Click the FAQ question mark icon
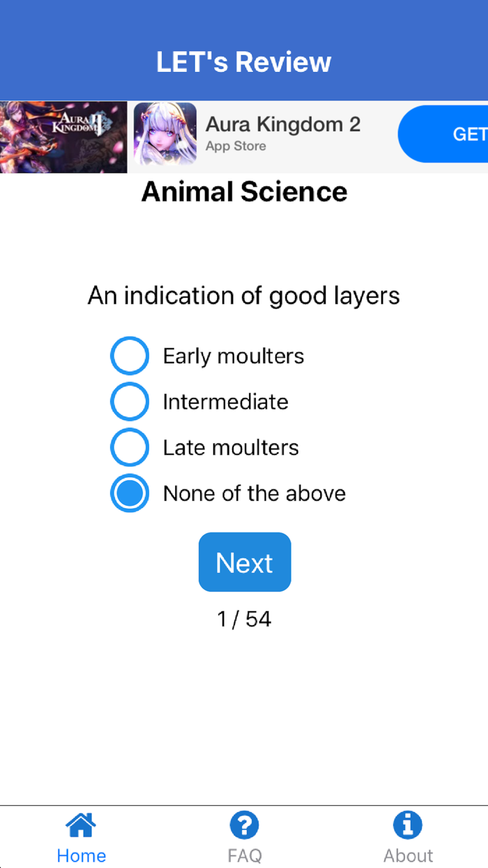488x868 pixels. [244, 824]
